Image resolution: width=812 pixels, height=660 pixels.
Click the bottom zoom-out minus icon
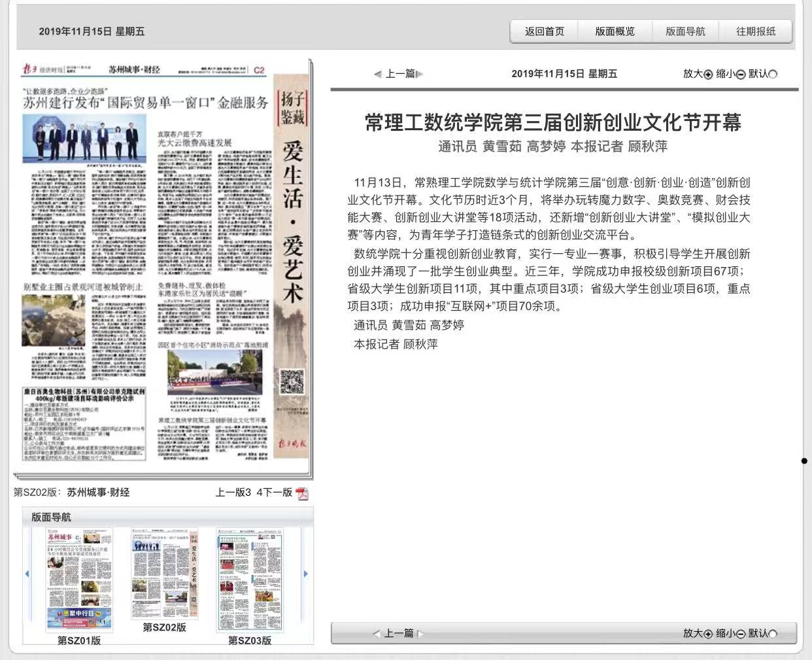coord(741,634)
